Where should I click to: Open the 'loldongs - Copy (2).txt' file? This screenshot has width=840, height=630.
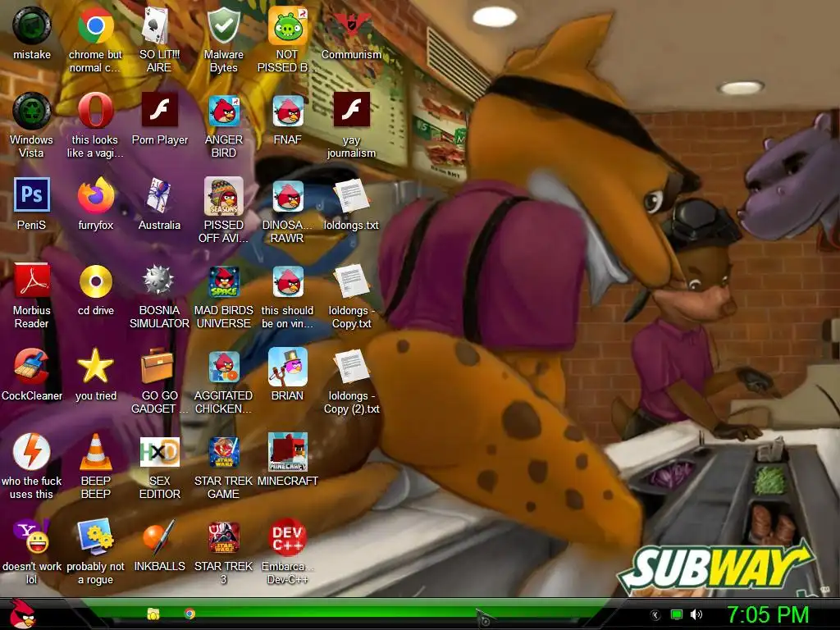351,367
